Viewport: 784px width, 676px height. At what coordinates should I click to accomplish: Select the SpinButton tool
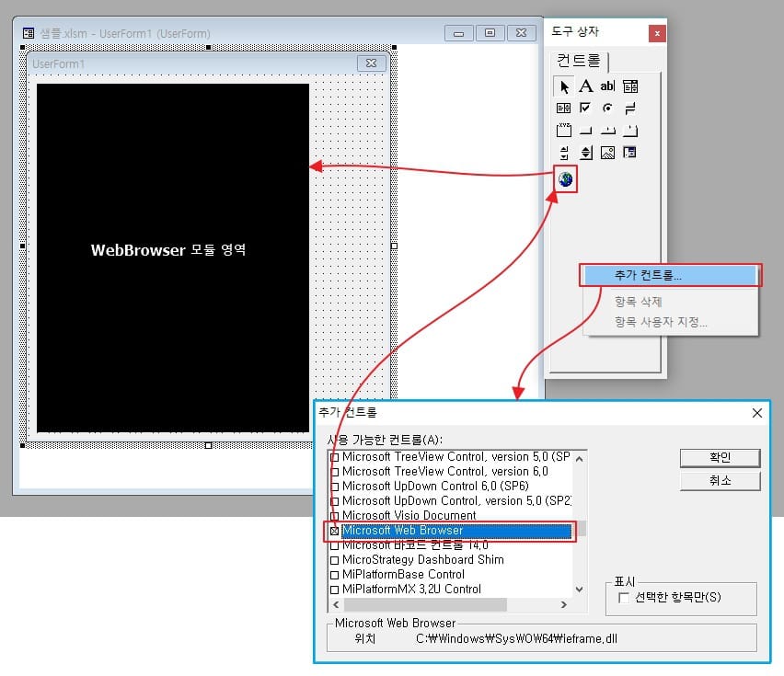pos(585,153)
